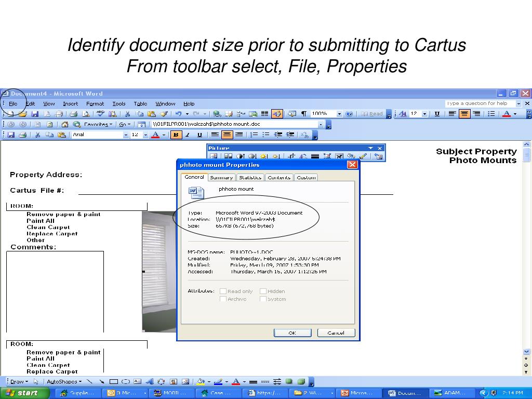Click the Arrow Style icon in the Drawing toolbar
Viewport: 532px width, 399px height.
(277, 382)
